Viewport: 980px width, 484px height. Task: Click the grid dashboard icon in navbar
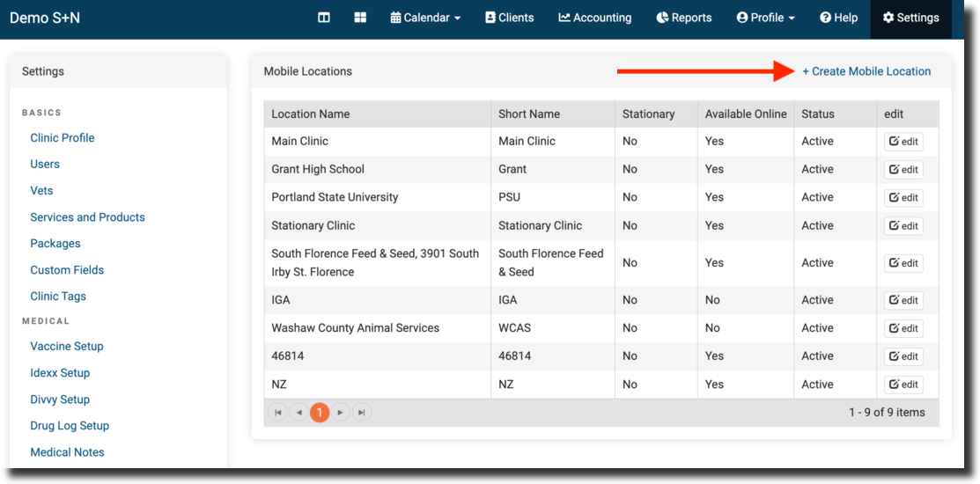(360, 18)
